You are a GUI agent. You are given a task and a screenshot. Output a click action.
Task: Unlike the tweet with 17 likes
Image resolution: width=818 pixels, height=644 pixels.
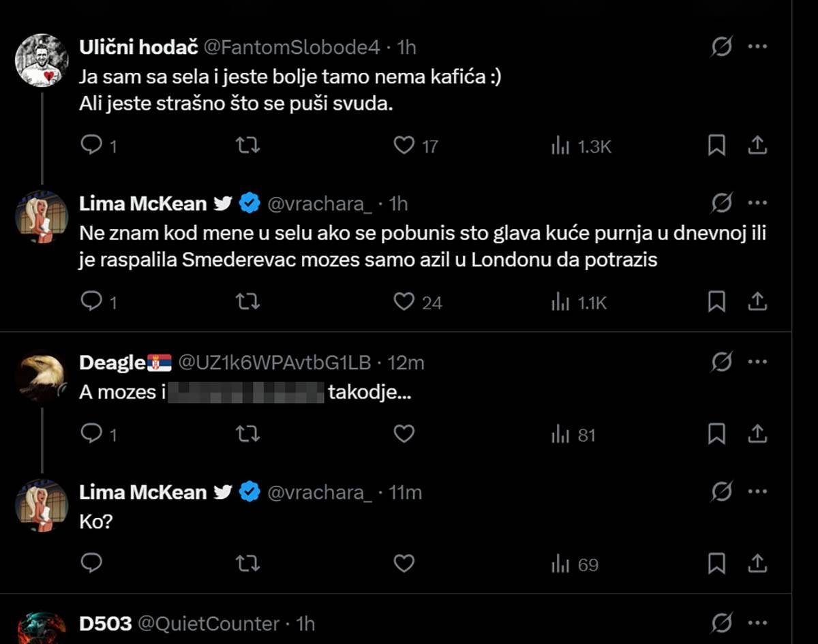(404, 144)
